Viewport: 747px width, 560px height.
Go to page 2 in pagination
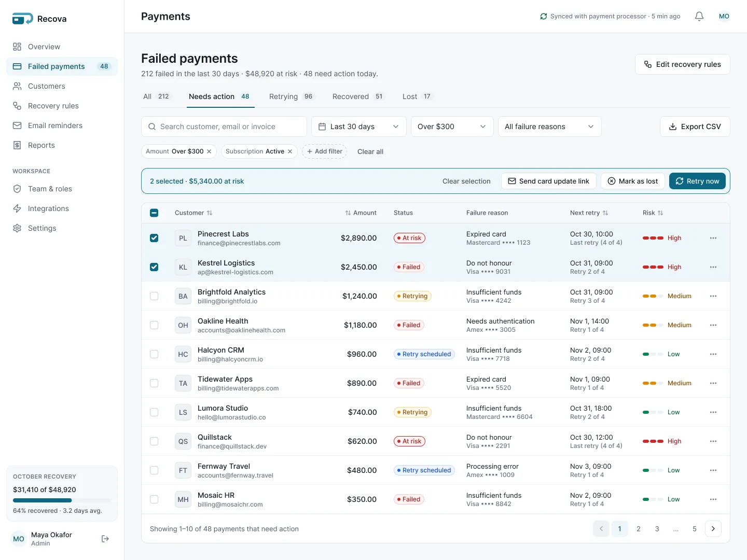pos(639,529)
